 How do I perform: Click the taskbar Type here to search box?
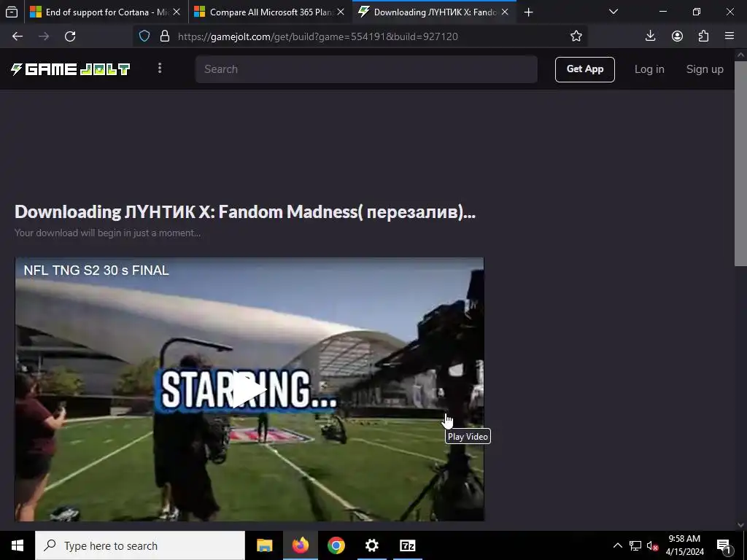click(140, 545)
